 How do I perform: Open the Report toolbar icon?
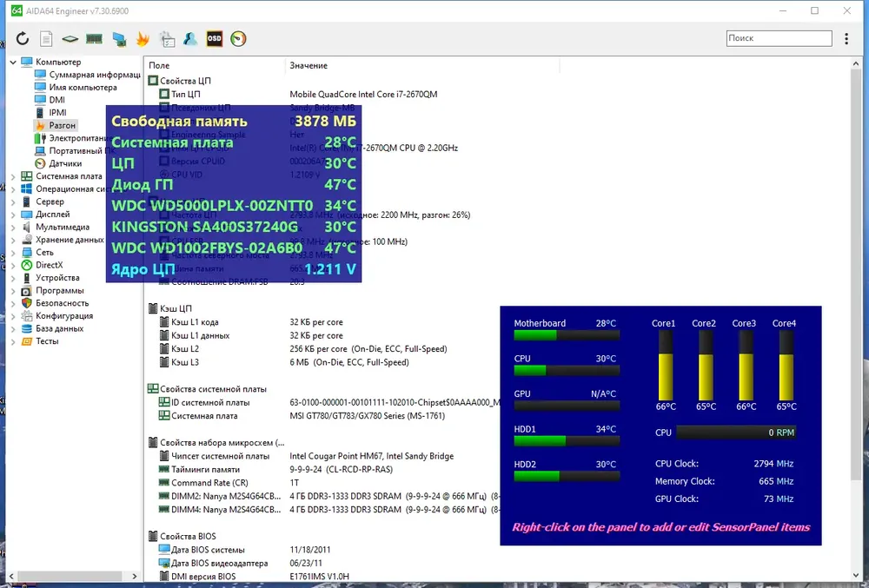tap(47, 39)
